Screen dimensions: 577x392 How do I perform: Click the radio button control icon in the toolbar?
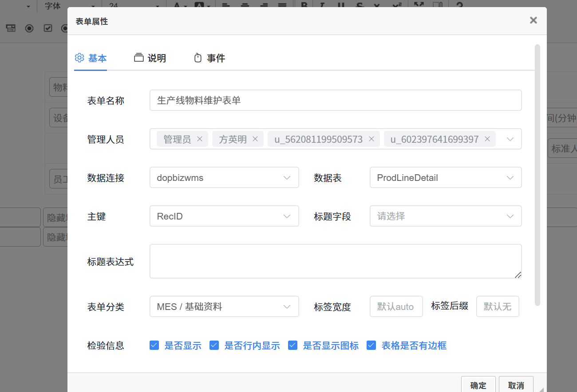tap(29, 28)
